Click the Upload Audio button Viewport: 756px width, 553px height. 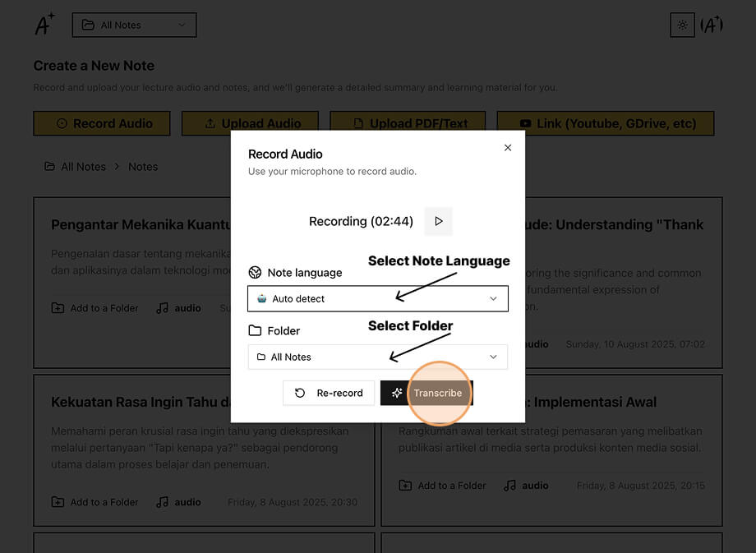pos(251,123)
